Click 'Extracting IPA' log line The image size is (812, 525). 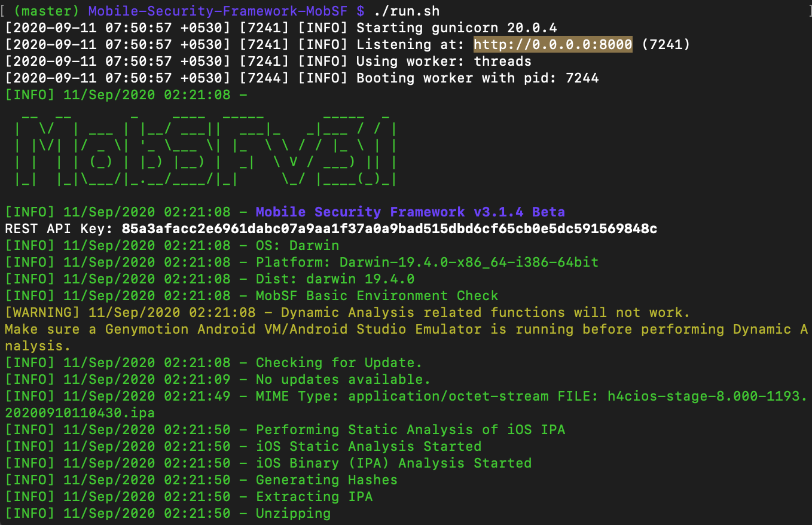point(315,496)
